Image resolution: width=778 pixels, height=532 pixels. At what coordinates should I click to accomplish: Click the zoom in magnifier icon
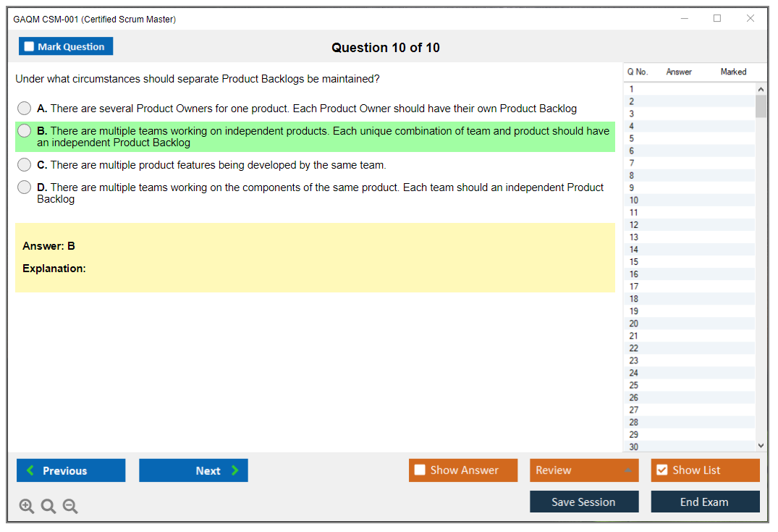pos(26,507)
